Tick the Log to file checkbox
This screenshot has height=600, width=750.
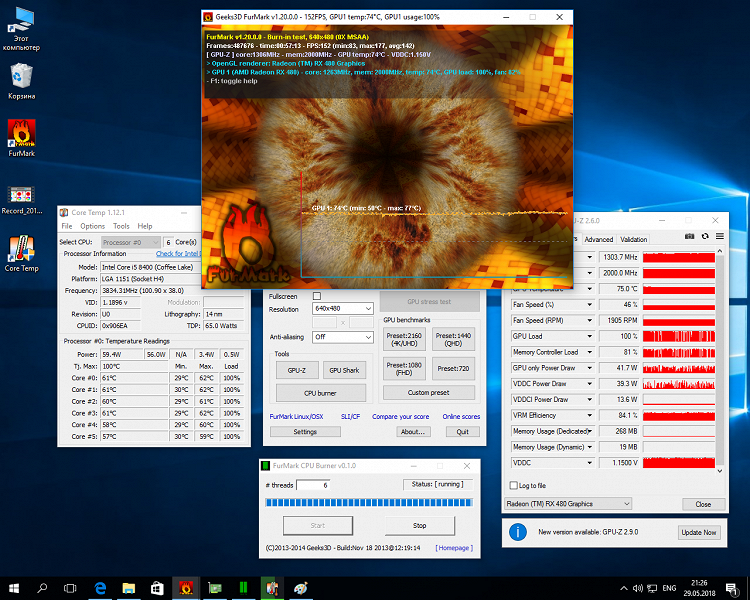pyautogui.click(x=514, y=485)
